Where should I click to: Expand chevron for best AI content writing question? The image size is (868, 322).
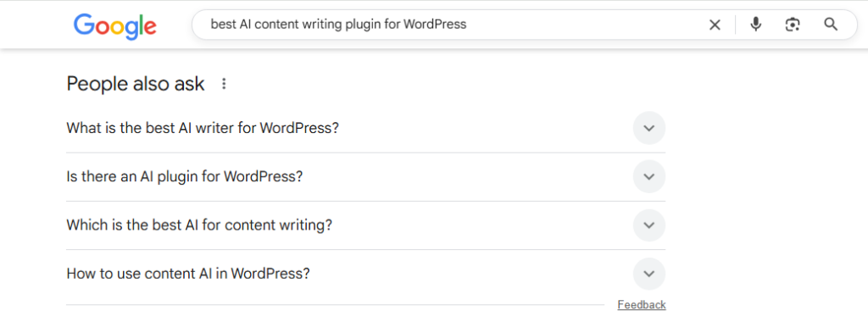(x=649, y=225)
